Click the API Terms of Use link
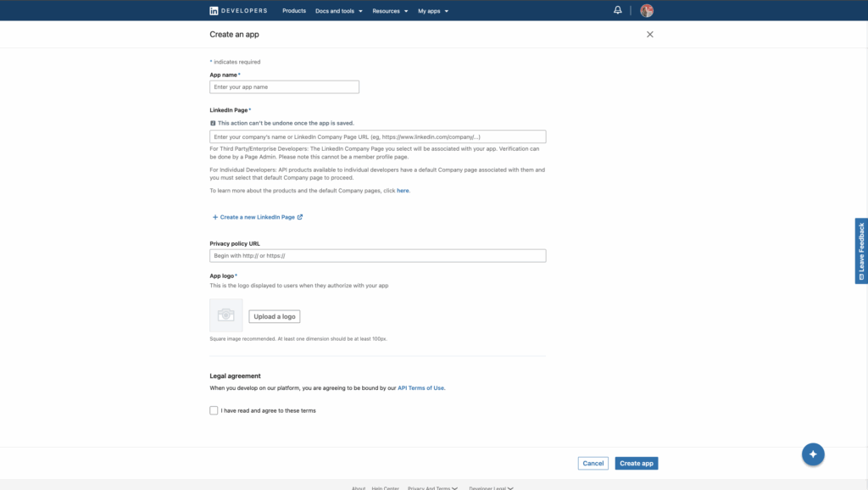Image resolution: width=868 pixels, height=490 pixels. click(x=421, y=387)
